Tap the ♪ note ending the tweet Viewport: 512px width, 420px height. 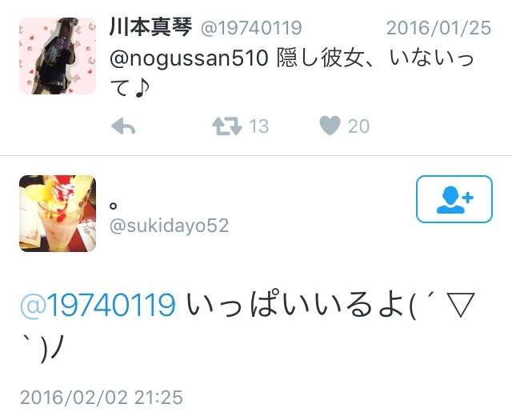[141, 88]
